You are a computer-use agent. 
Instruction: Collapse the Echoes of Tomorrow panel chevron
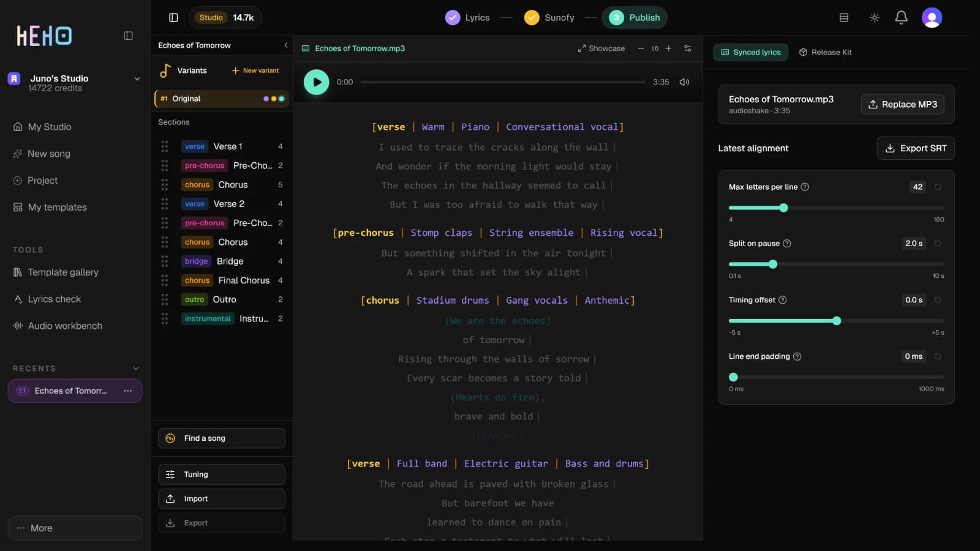point(285,45)
